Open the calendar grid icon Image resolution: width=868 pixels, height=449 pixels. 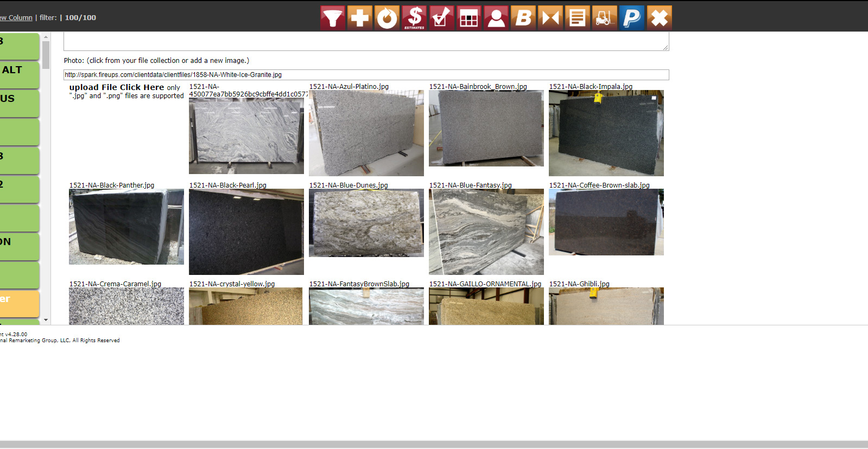[x=468, y=18]
